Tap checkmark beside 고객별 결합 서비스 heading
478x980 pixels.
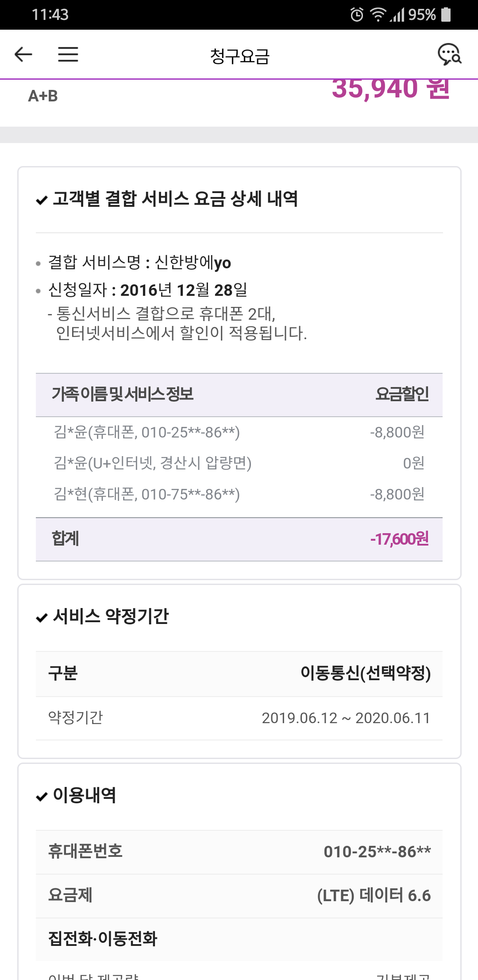pyautogui.click(x=42, y=200)
